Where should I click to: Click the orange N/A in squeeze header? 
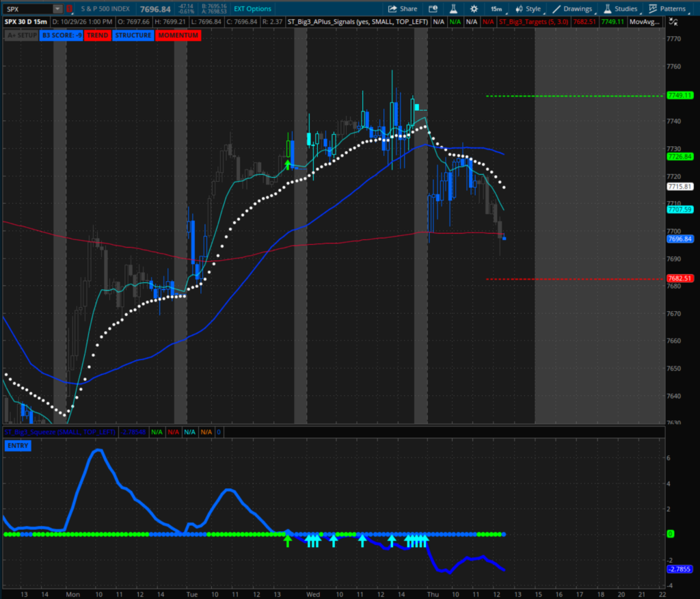[x=206, y=432]
